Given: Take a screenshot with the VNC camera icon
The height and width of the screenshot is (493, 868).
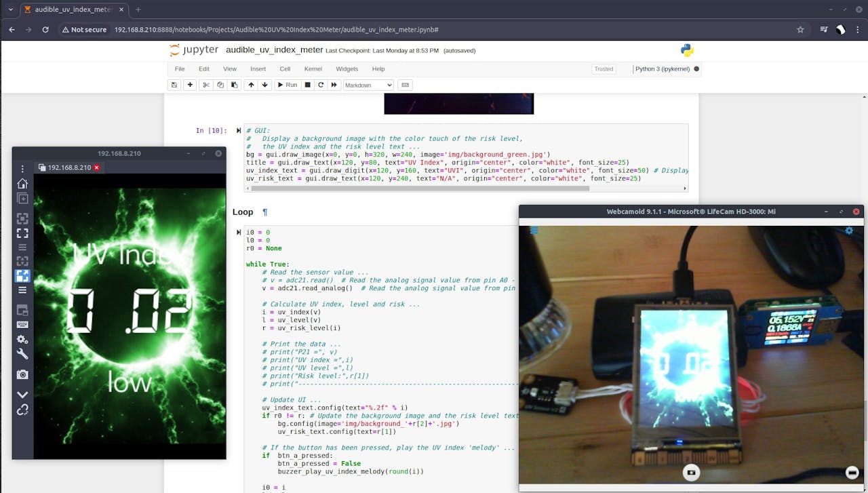Looking at the screenshot, I should 22,374.
